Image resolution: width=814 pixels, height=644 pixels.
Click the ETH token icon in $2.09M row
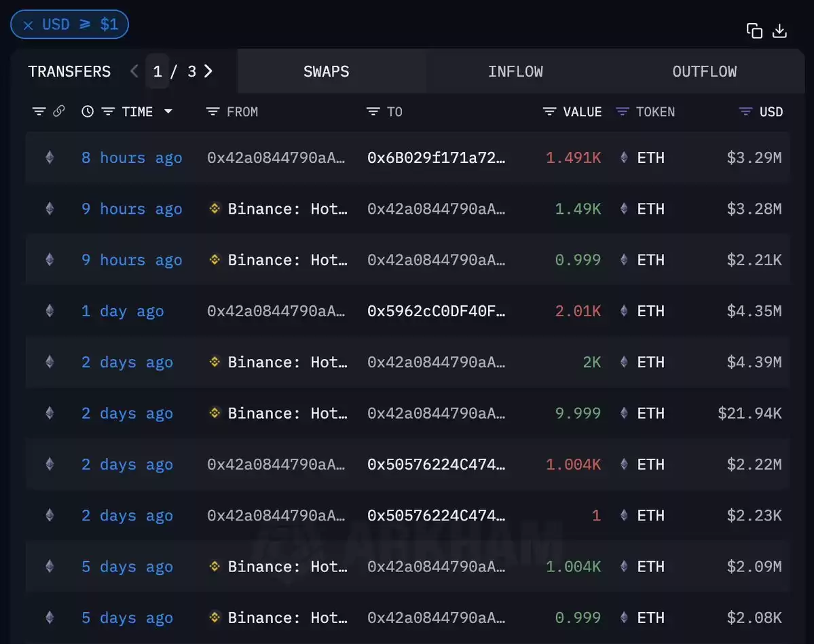point(624,566)
